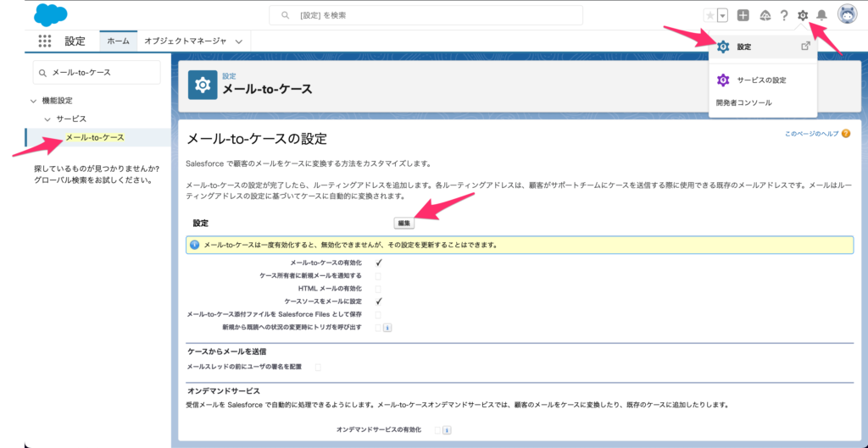Toggle the オンデマンドサービスの有効化 checkbox
This screenshot has width=868, height=448.
(437, 430)
